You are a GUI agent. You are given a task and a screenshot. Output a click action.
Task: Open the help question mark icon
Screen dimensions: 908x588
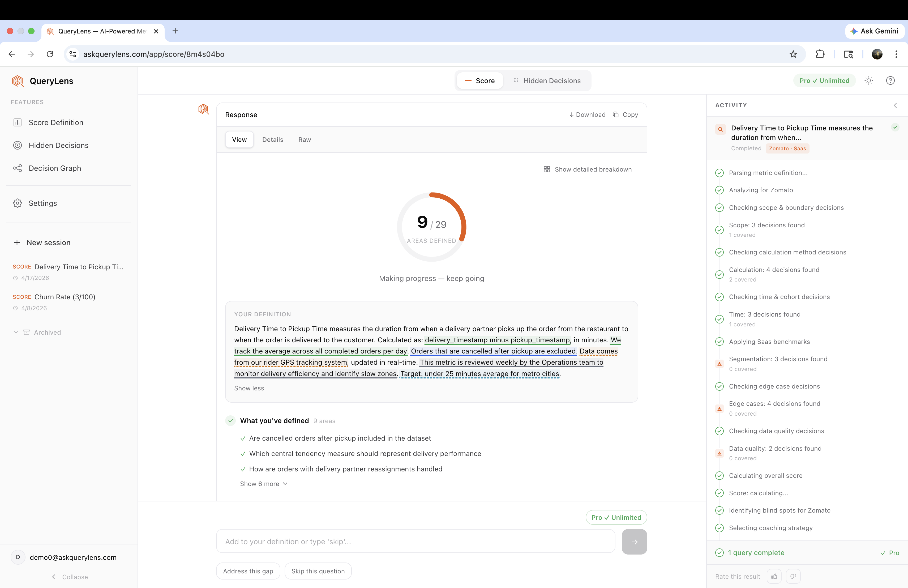point(890,80)
